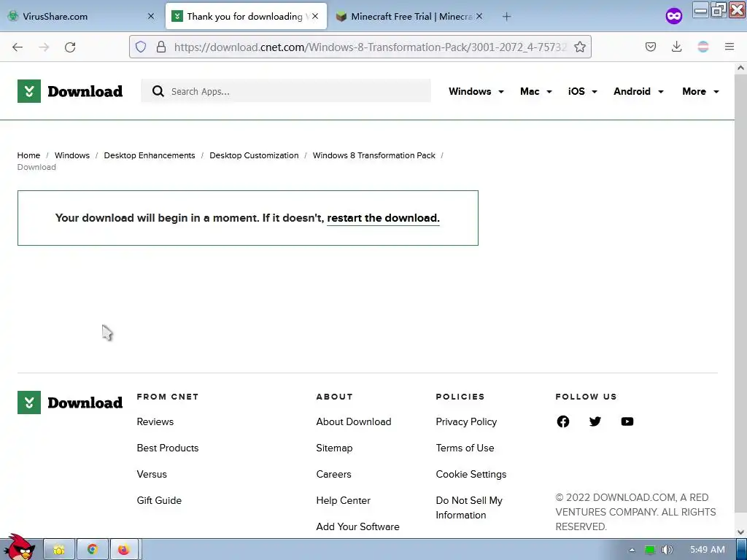Open the YouTube follow icon
Image resolution: width=747 pixels, height=560 pixels.
(627, 421)
